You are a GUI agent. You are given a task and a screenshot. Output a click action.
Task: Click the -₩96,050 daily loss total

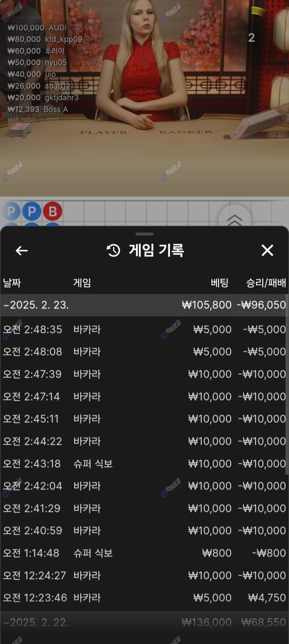(261, 305)
